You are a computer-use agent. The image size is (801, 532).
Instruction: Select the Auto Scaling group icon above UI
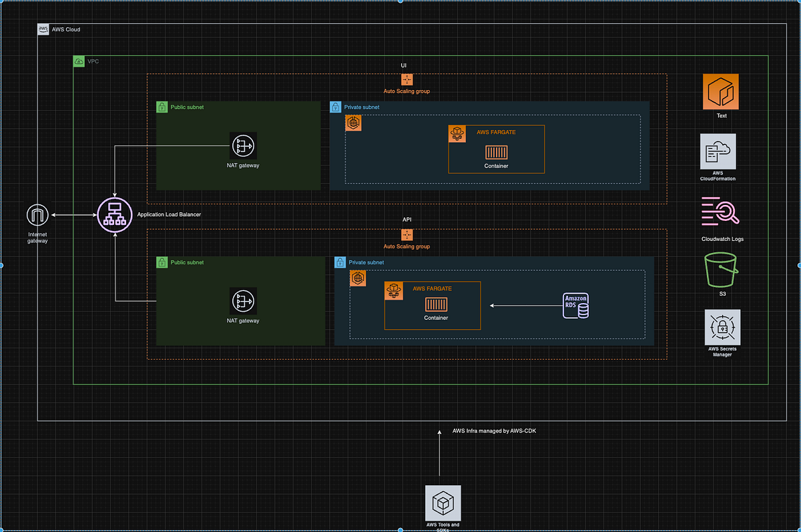pos(407,79)
